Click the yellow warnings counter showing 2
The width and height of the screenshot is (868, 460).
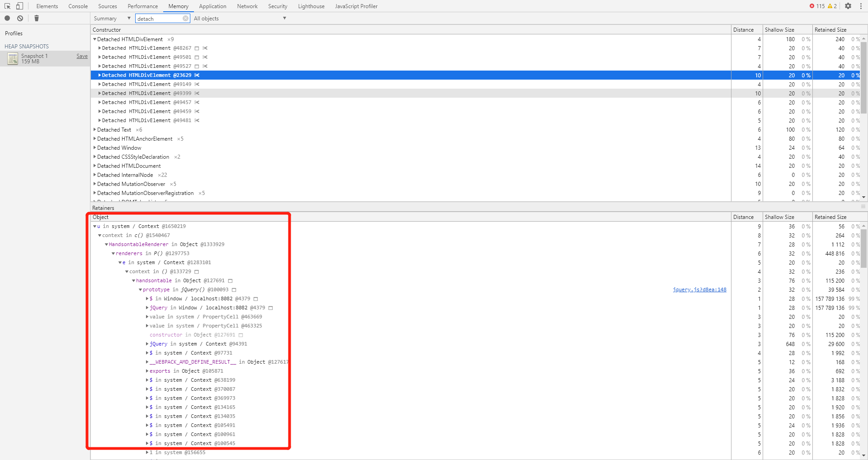tap(832, 6)
